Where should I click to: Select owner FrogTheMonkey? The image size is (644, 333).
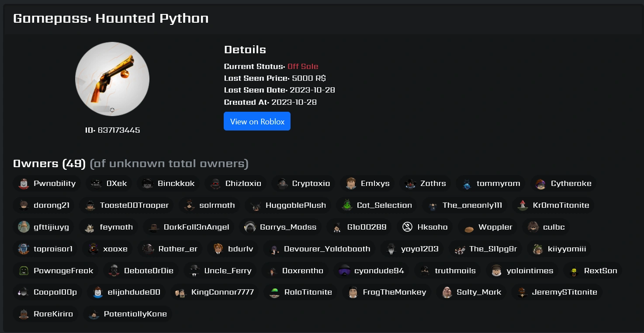(387, 292)
